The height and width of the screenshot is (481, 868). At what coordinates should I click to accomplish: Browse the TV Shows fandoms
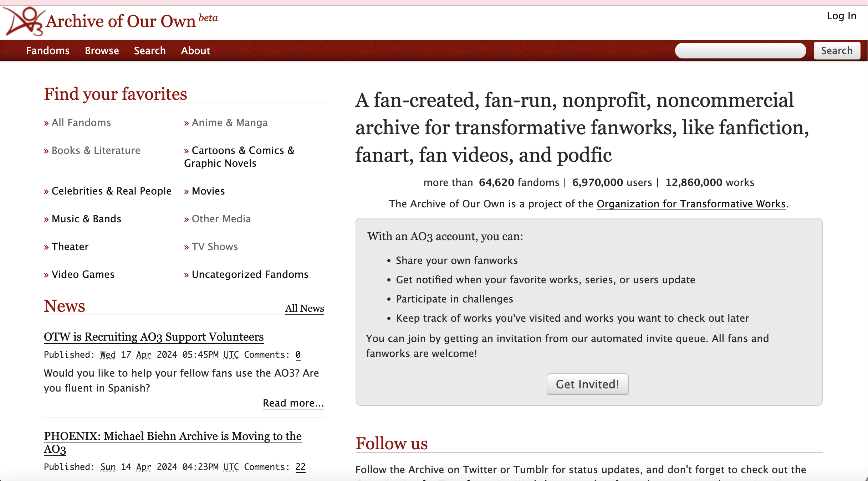point(214,247)
